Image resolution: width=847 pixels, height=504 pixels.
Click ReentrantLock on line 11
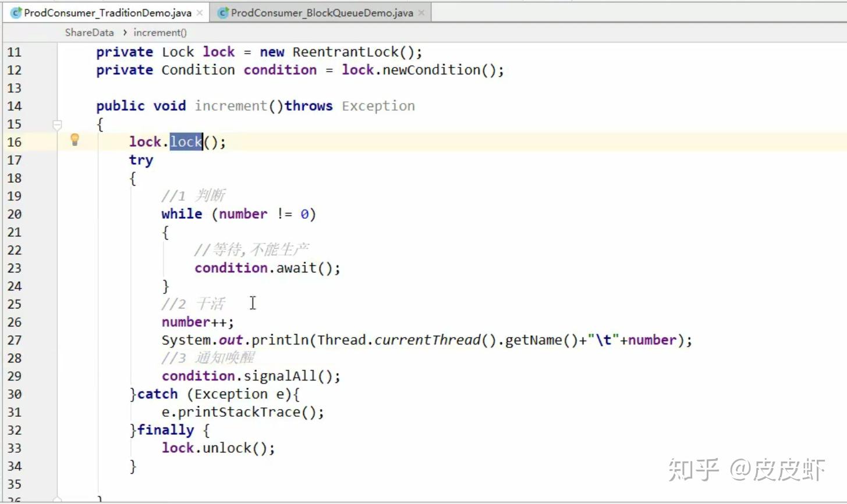tap(345, 52)
